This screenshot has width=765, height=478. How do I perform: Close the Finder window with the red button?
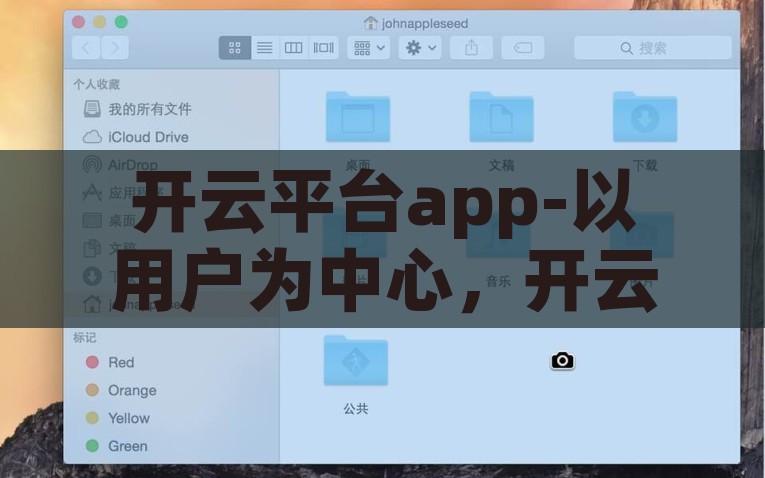(x=79, y=22)
